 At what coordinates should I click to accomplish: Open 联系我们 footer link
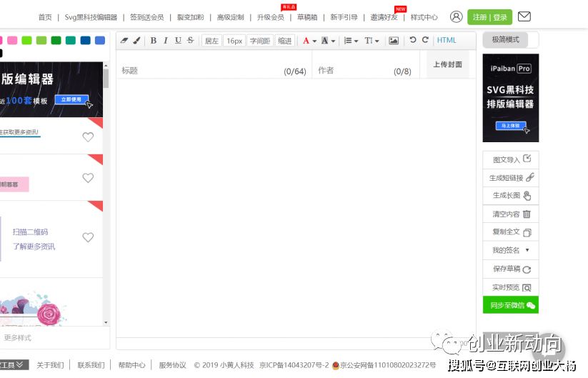point(91,365)
